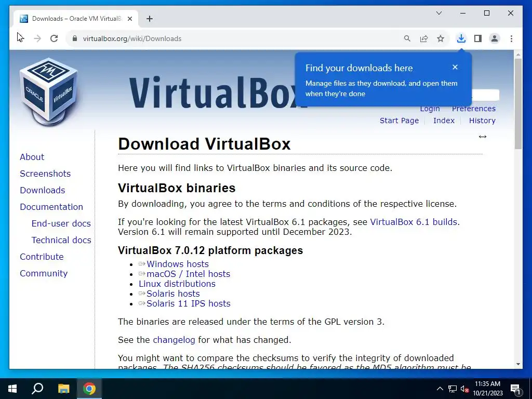Bookmark this page with the star icon
Viewport: 532px width, 399px height.
(x=441, y=38)
